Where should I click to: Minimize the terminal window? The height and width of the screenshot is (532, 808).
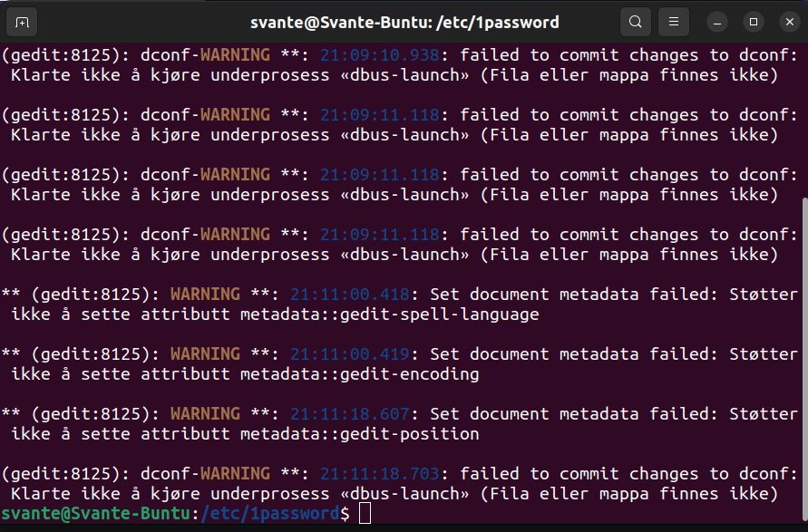[718, 22]
